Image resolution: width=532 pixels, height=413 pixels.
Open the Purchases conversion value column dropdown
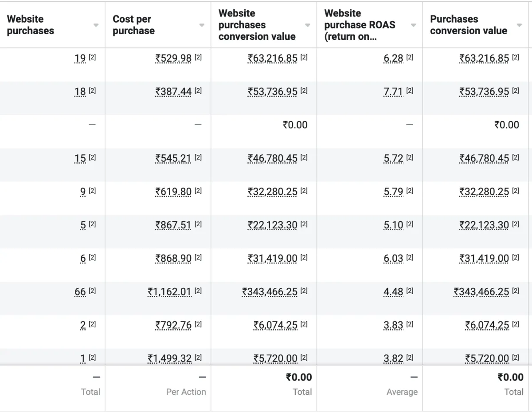click(519, 25)
